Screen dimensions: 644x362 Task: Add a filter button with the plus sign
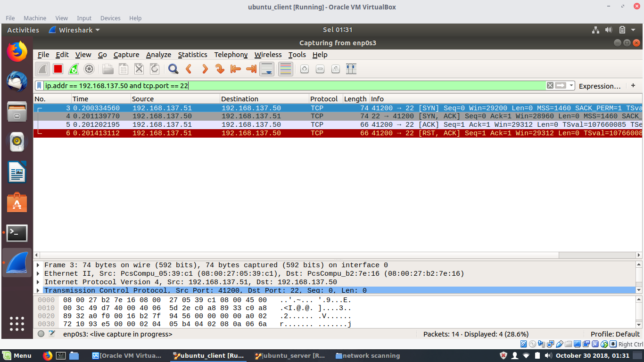click(633, 85)
